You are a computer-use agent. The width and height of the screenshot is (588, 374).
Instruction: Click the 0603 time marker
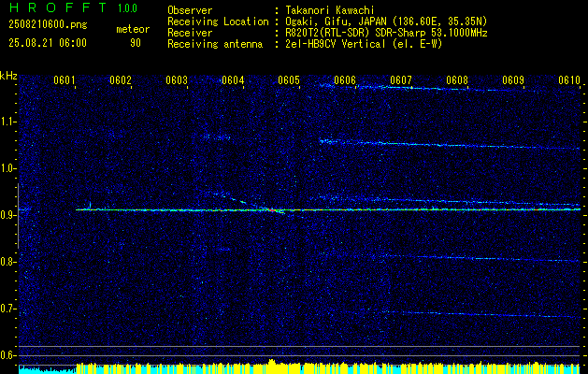click(x=177, y=79)
